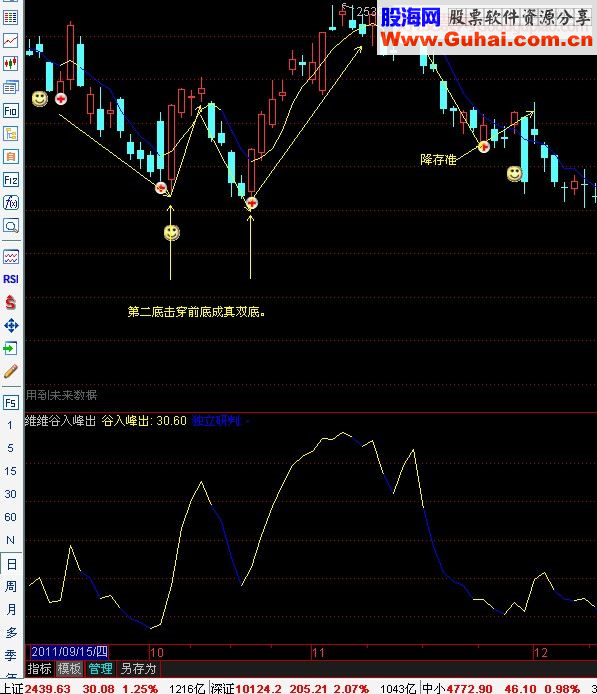Click the Www.Guhai.com.cn website link
Screen dimensions: 597x694
[x=486, y=39]
